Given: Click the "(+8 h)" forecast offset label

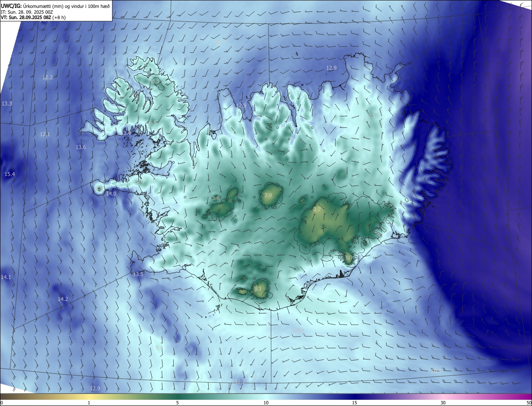Looking at the screenshot, I should pyautogui.click(x=59, y=17).
